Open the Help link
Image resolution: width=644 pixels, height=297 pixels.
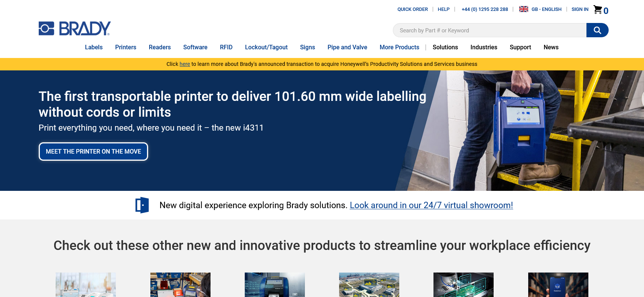(x=444, y=9)
